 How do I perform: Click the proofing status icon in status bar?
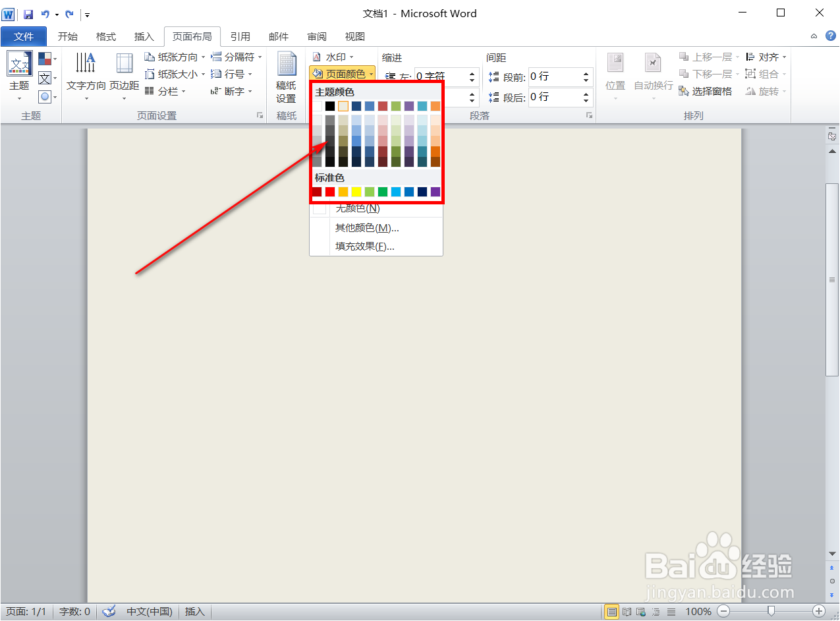(x=108, y=611)
